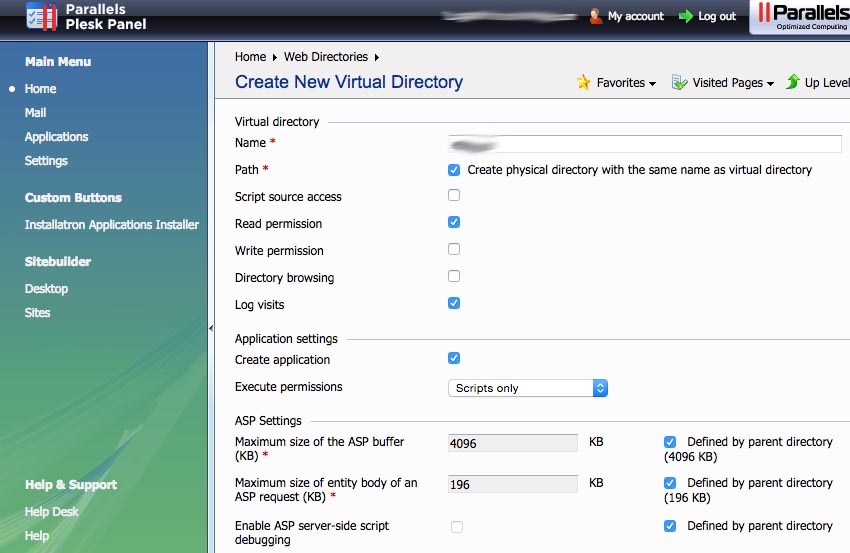Screen dimensions: 850x553
Task: Open Settings in the Main Menu
Action: click(46, 160)
